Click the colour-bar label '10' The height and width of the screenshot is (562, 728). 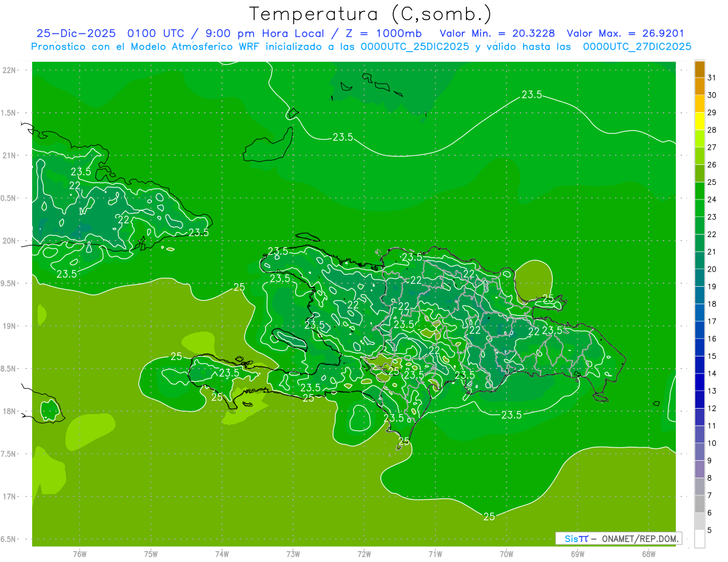point(712,443)
